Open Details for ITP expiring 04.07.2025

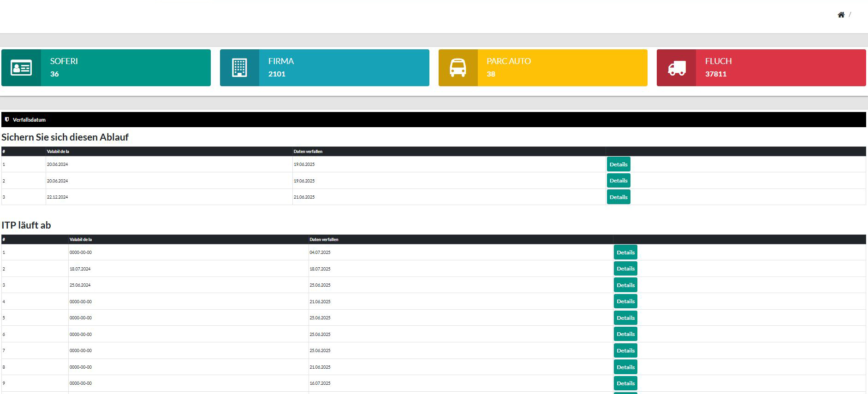pos(625,253)
